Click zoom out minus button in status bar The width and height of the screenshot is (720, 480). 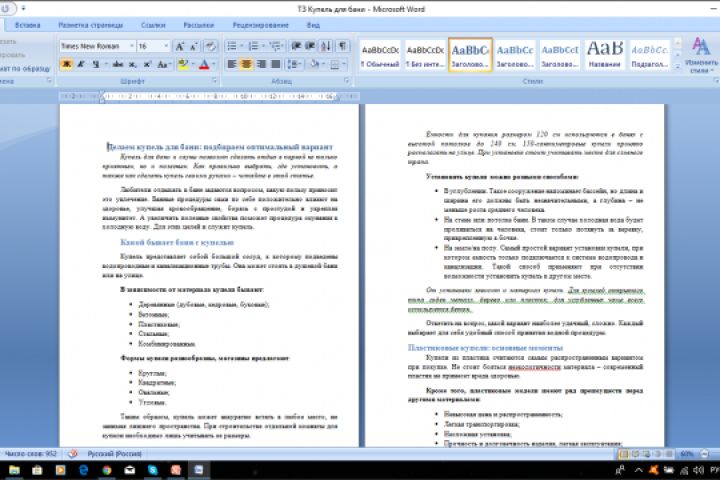tap(705, 454)
